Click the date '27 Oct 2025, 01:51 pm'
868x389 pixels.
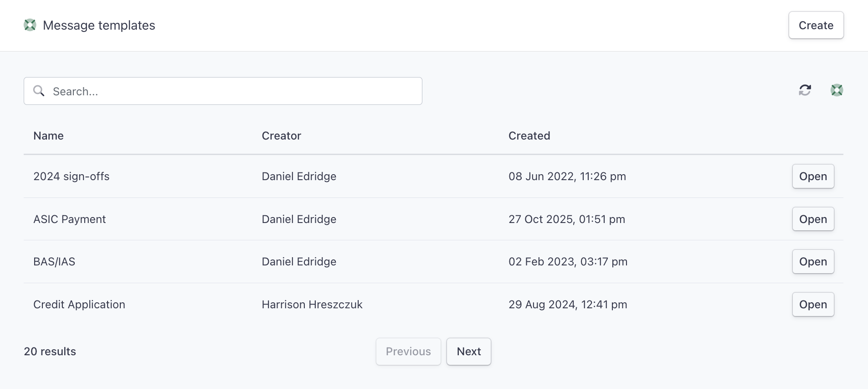567,219
